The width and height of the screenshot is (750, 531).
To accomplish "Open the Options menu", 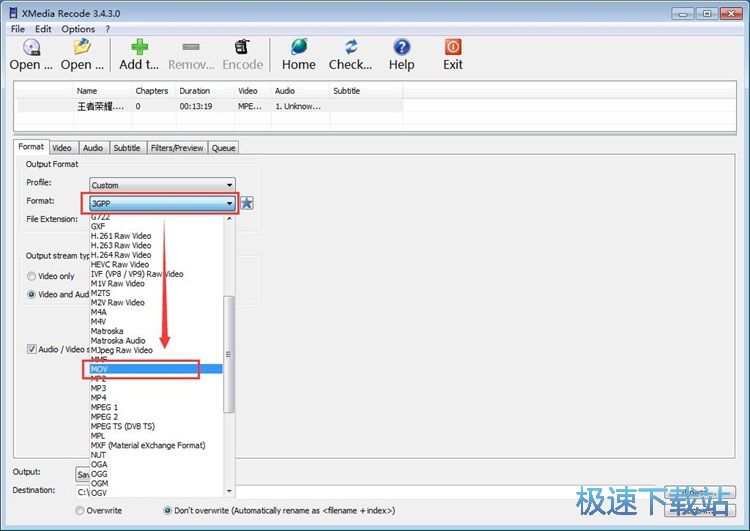I will [78, 29].
